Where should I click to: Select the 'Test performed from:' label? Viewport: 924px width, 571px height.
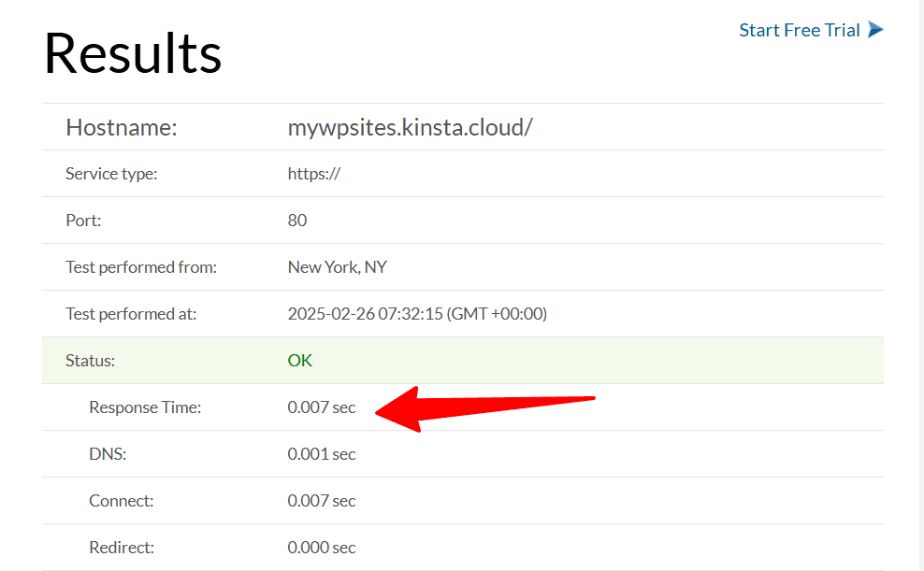[141, 267]
